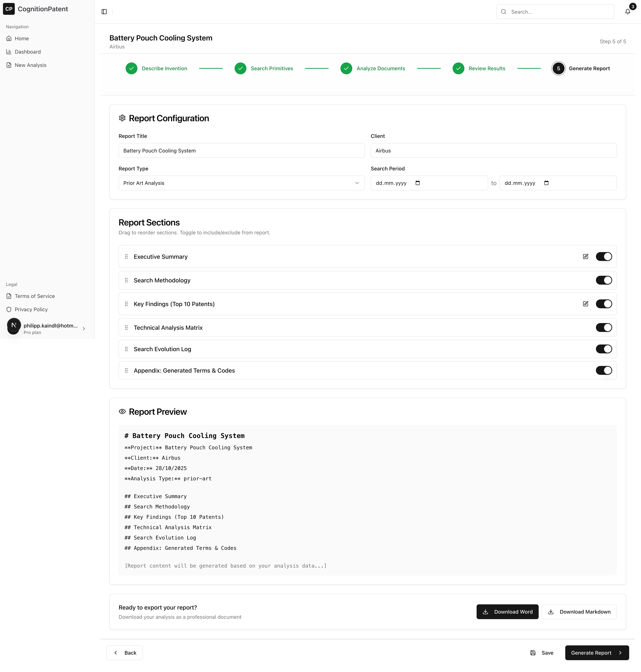Viewport: 641px width, 672px height.
Task: Click inside the Report Title input field
Action: (241, 150)
